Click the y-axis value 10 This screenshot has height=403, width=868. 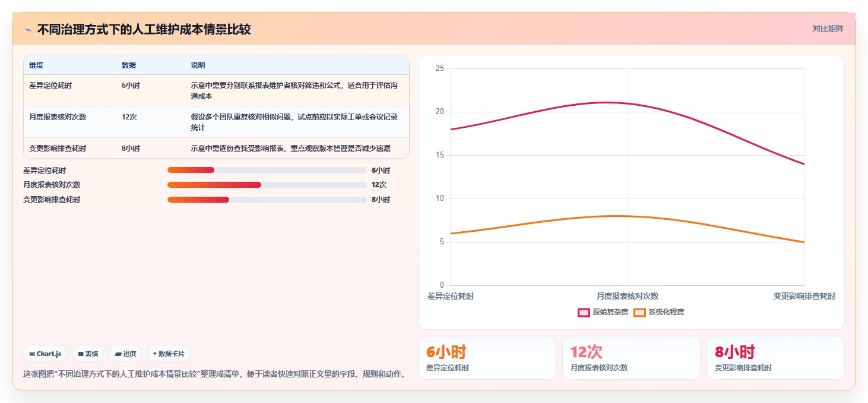(x=440, y=199)
